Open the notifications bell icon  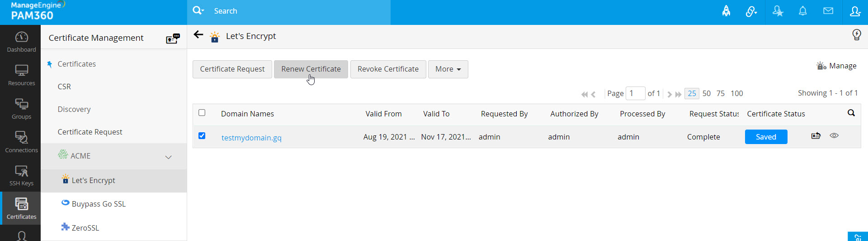pos(802,11)
